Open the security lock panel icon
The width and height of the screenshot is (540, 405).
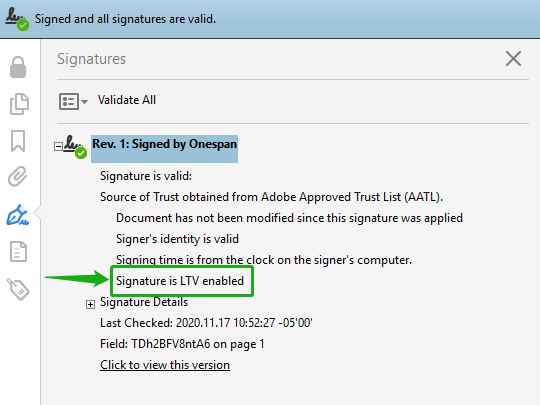(18, 67)
